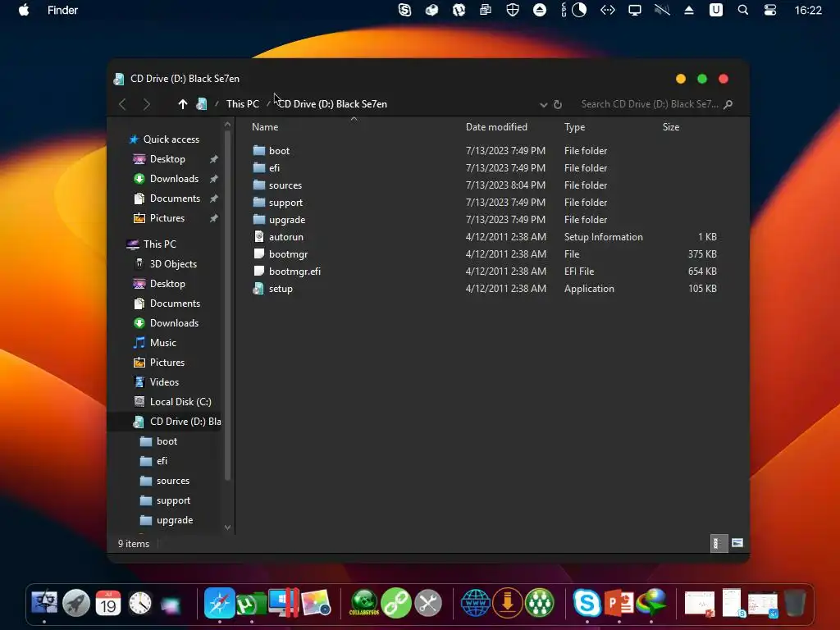Open the Trash in the dock
The width and height of the screenshot is (840, 630).
click(x=795, y=604)
